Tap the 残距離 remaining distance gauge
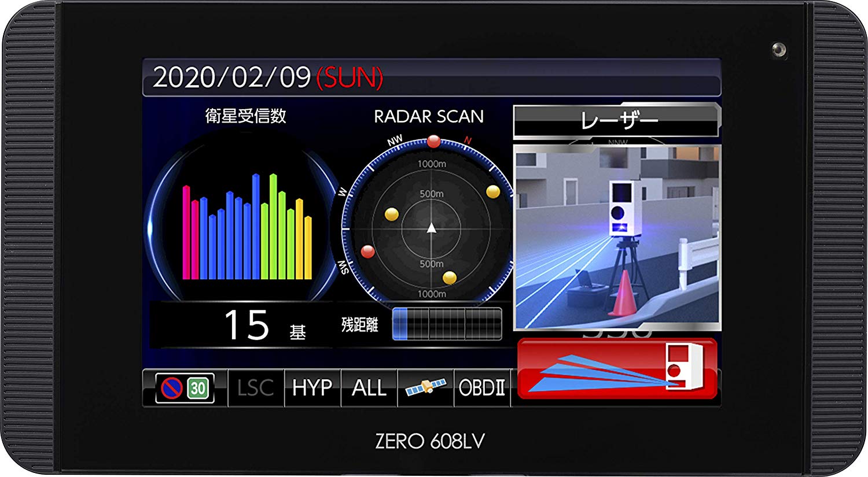Image resolution: width=868 pixels, height=477 pixels. 447,324
